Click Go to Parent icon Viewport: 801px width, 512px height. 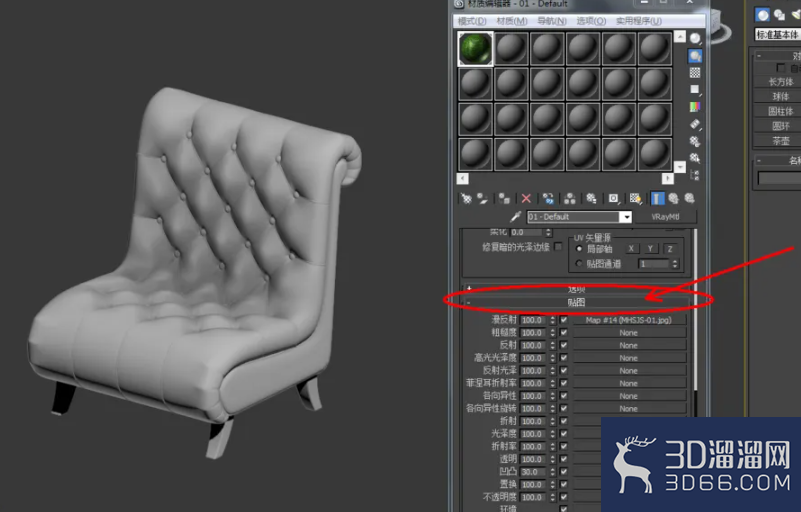673,198
